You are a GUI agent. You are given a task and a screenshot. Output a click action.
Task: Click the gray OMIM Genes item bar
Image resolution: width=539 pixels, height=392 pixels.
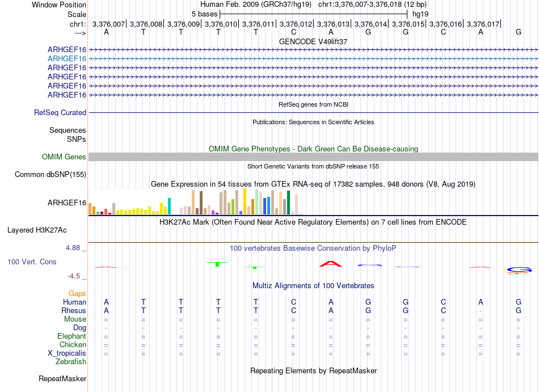pyautogui.click(x=313, y=157)
